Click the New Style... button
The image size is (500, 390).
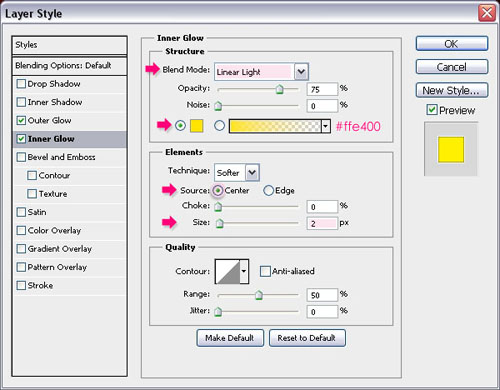point(452,90)
